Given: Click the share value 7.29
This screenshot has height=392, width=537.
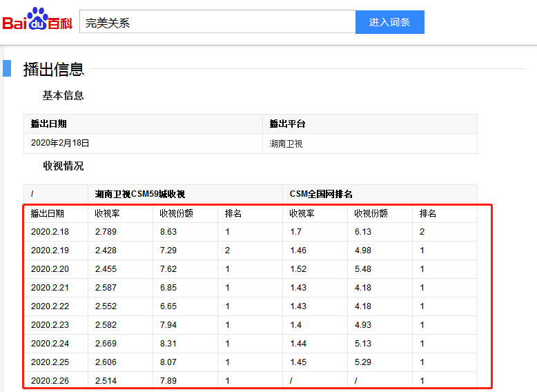Looking at the screenshot, I should [x=168, y=251].
